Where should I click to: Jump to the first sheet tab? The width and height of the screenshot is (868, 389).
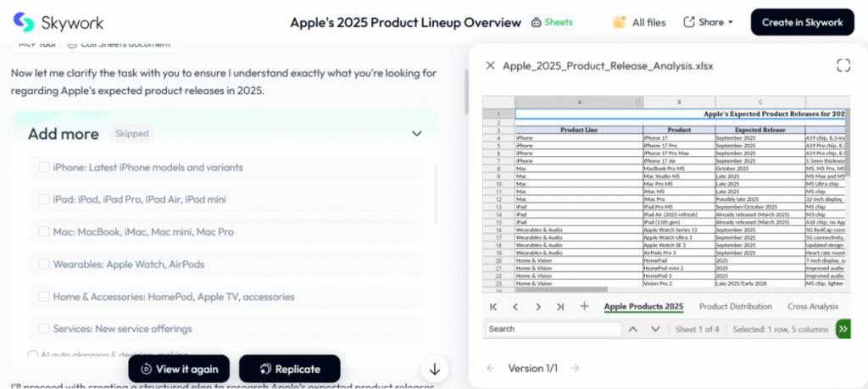pos(493,307)
